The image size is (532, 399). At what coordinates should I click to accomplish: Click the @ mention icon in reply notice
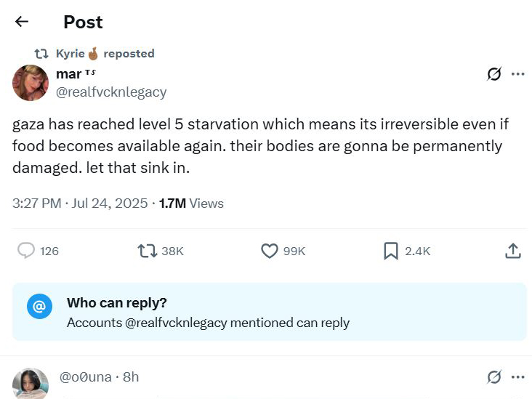coord(40,306)
